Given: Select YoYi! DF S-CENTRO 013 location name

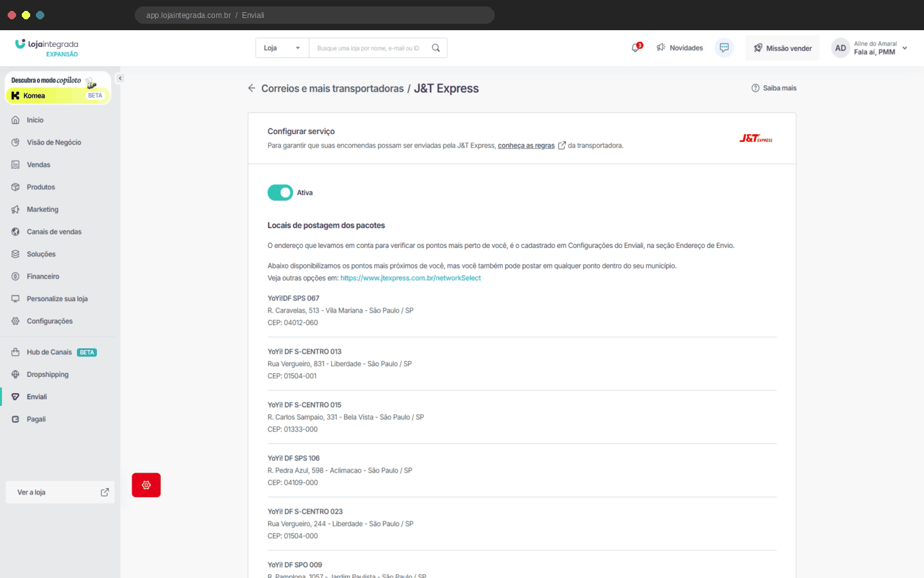Looking at the screenshot, I should [304, 351].
